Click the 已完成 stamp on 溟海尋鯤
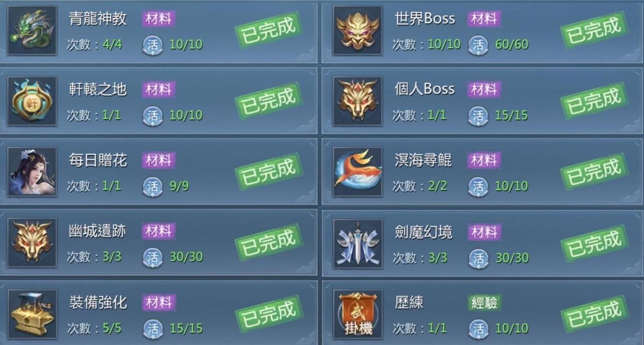This screenshot has width=644, height=345. point(594,171)
